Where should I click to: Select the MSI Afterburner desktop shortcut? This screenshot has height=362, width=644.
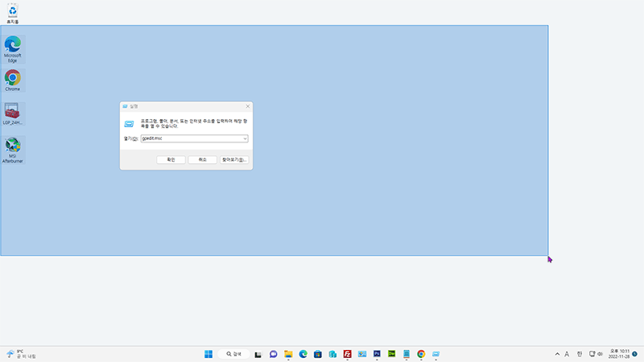point(12,150)
